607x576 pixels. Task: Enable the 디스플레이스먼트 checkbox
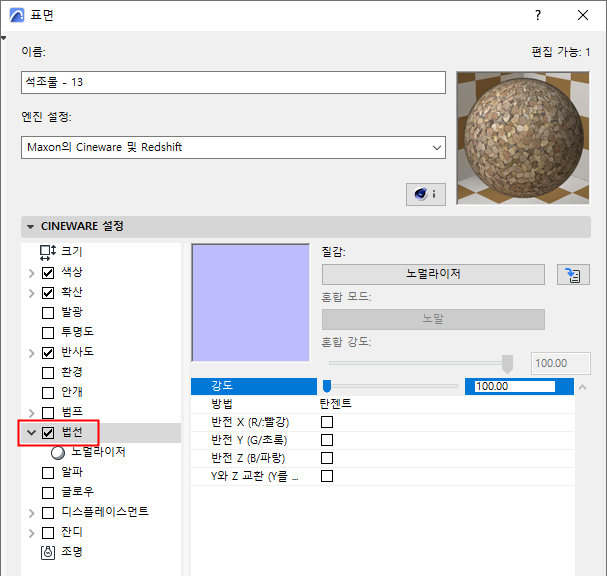click(x=48, y=513)
